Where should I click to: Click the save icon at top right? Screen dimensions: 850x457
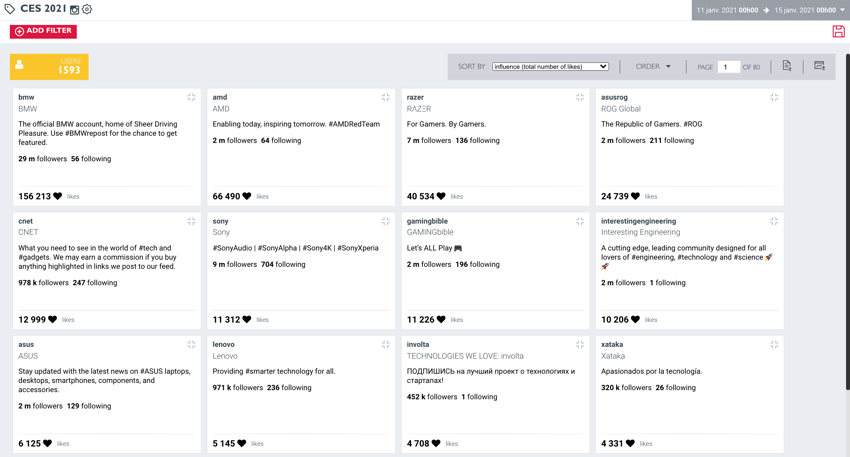(x=838, y=31)
